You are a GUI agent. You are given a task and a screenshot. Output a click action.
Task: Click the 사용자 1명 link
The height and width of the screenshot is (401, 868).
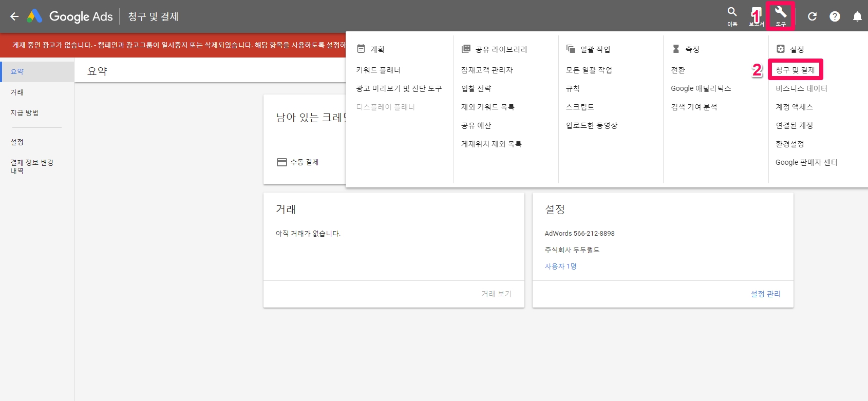pos(560,266)
